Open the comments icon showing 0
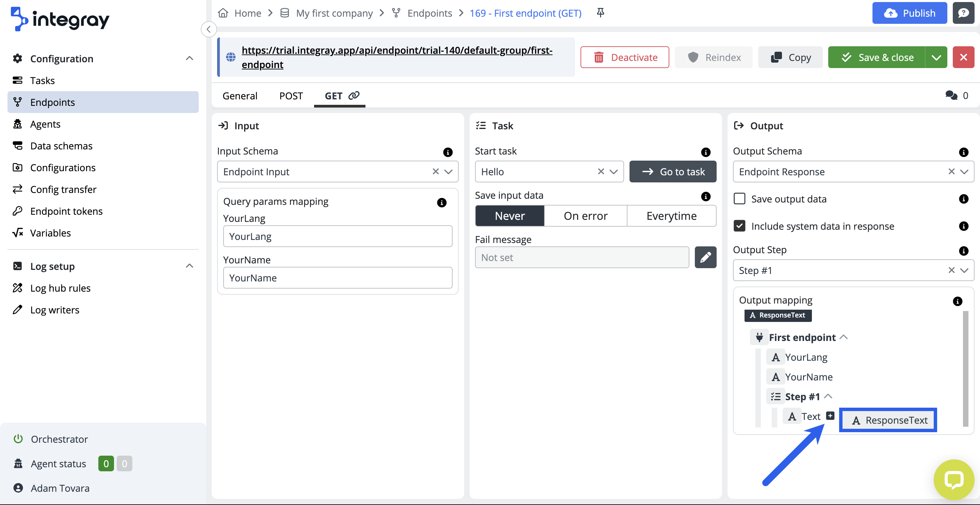The image size is (980, 505). click(x=951, y=96)
